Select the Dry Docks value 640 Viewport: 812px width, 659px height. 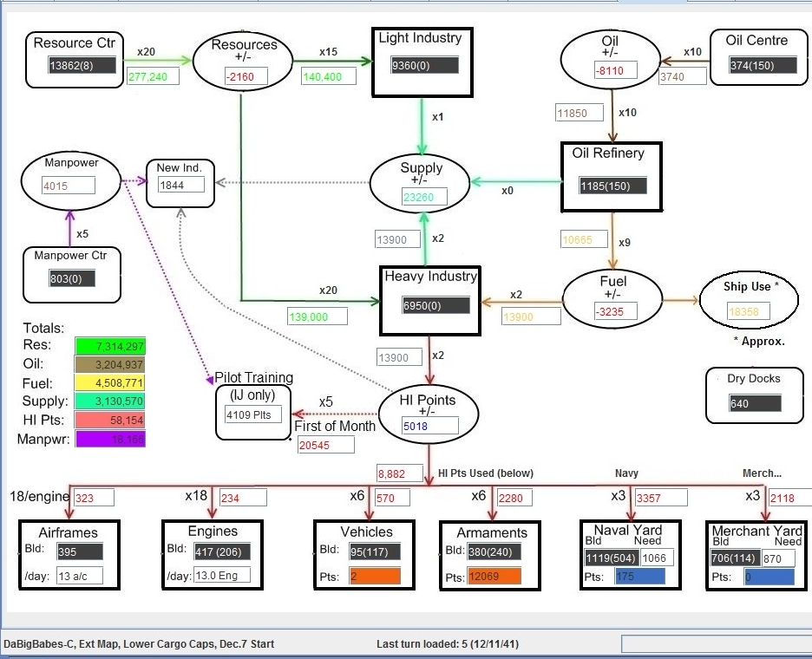tap(755, 403)
